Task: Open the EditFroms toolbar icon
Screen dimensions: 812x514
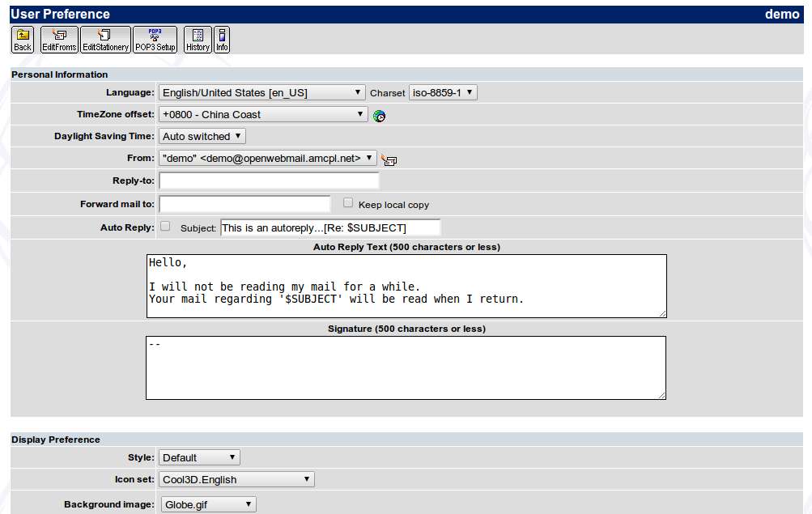Action: (x=59, y=40)
